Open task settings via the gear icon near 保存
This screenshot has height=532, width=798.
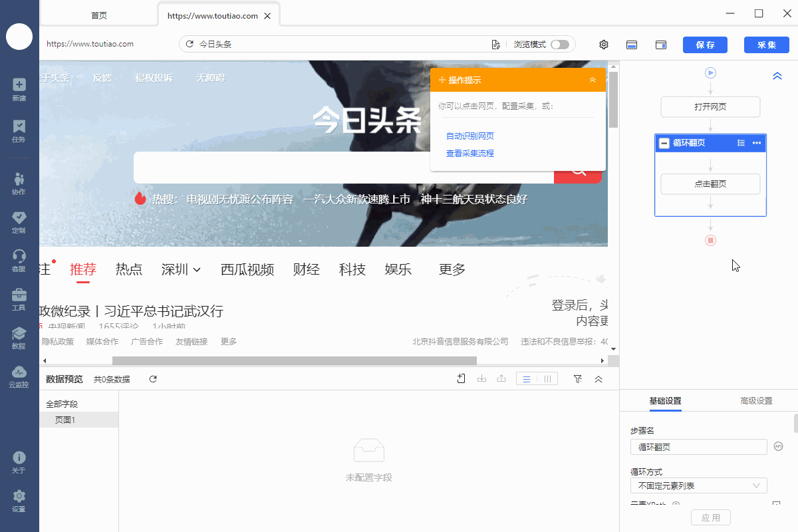pos(604,45)
